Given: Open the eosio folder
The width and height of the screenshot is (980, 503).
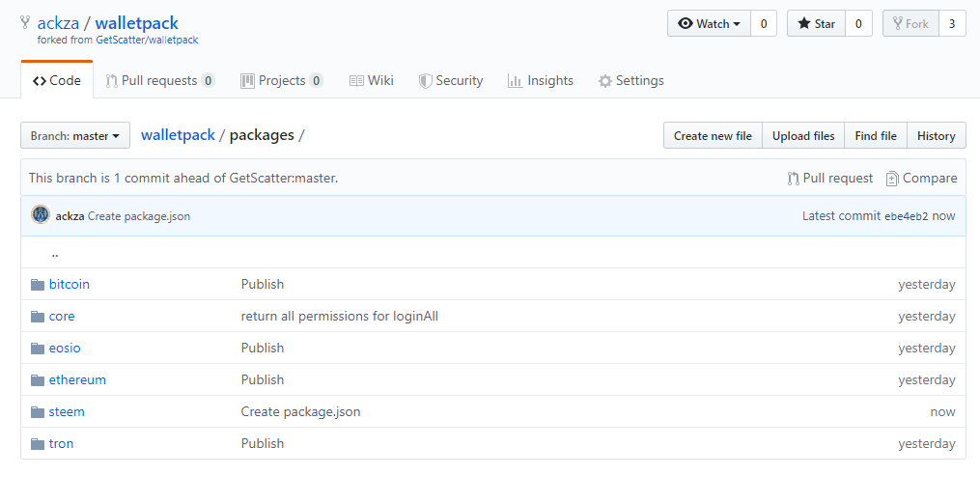Looking at the screenshot, I should tap(65, 348).
